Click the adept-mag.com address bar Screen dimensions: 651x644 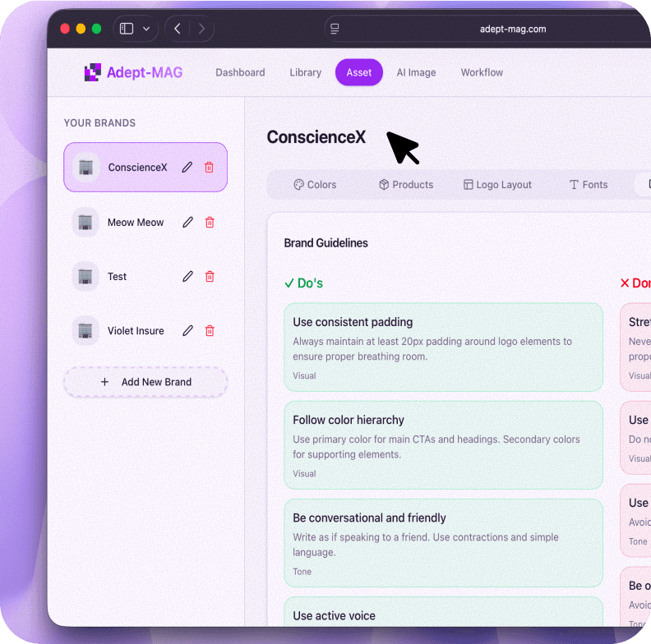point(512,29)
